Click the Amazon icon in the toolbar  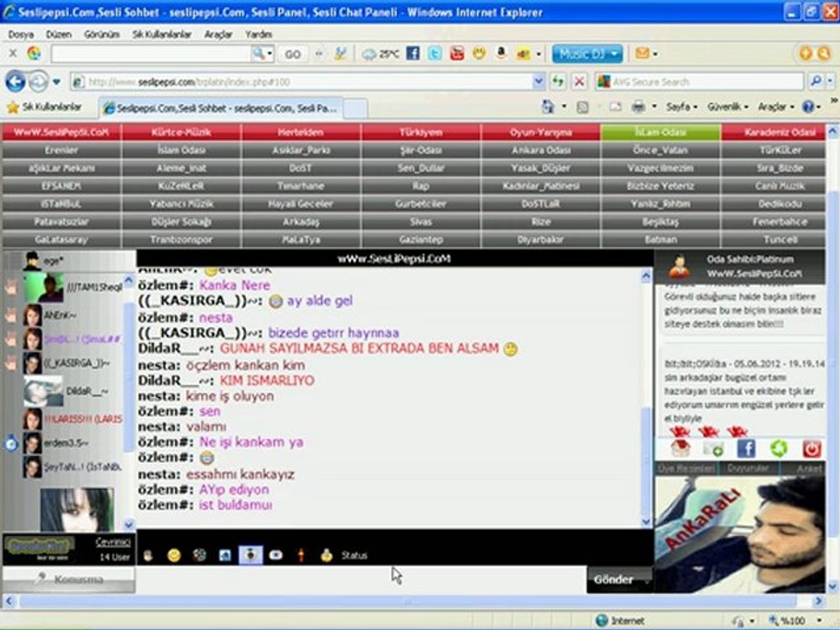[500, 53]
